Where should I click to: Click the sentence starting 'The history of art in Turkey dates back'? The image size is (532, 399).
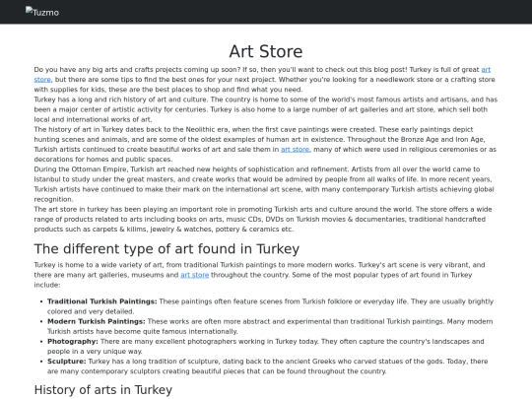pos(205,130)
